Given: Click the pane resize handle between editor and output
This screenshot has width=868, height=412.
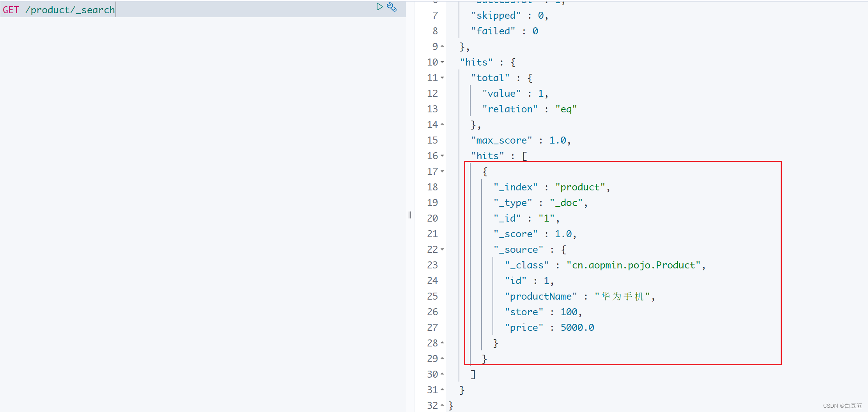Looking at the screenshot, I should [410, 215].
